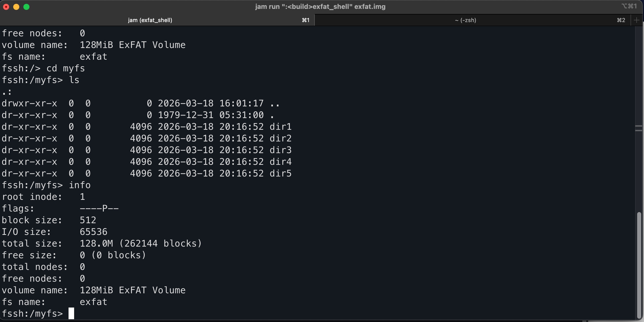Click the '128.0M (262144 blocks)' total size value

[x=141, y=244]
